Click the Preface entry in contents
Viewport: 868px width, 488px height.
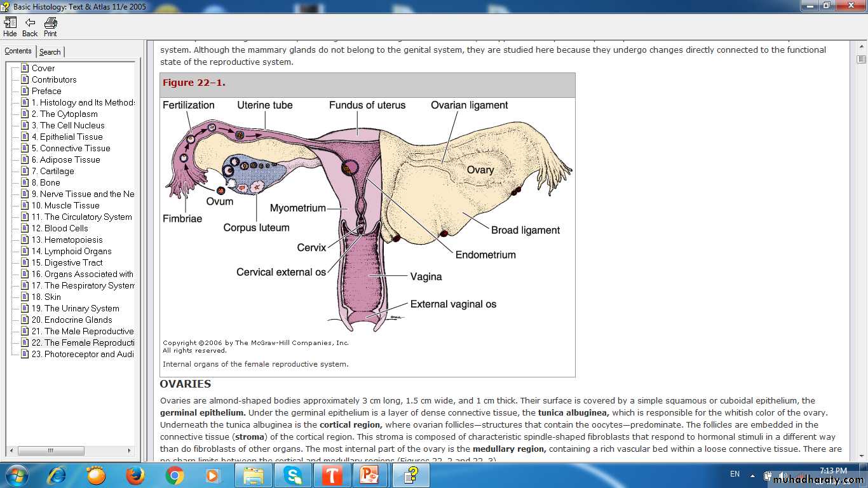46,91
